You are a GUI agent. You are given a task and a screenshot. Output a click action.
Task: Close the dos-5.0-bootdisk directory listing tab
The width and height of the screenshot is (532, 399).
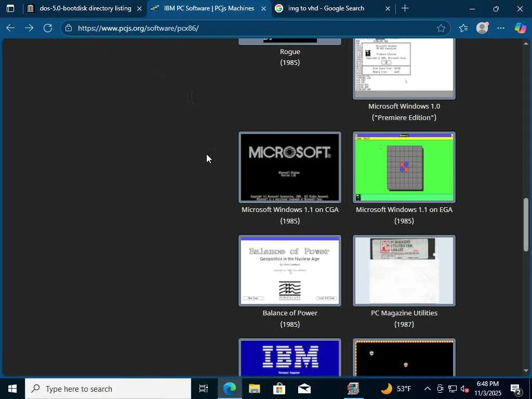click(139, 9)
